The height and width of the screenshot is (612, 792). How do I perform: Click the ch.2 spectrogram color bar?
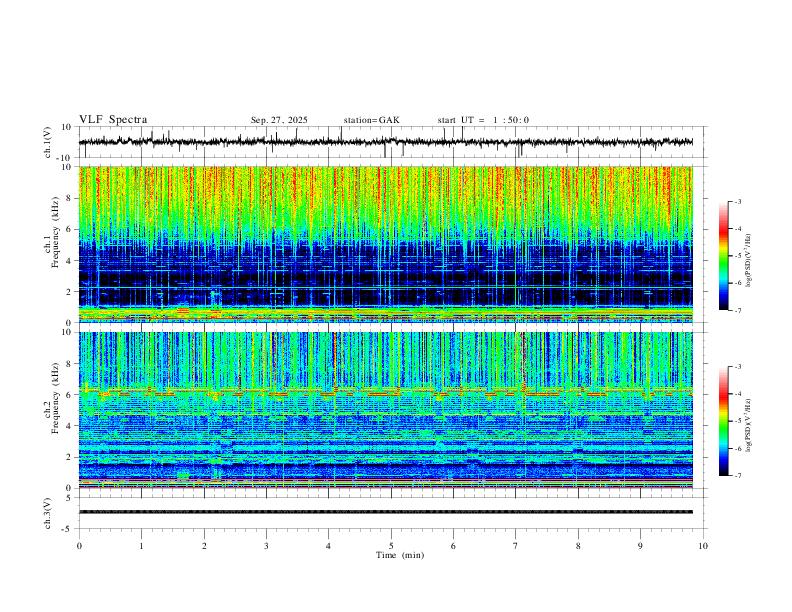tap(723, 421)
